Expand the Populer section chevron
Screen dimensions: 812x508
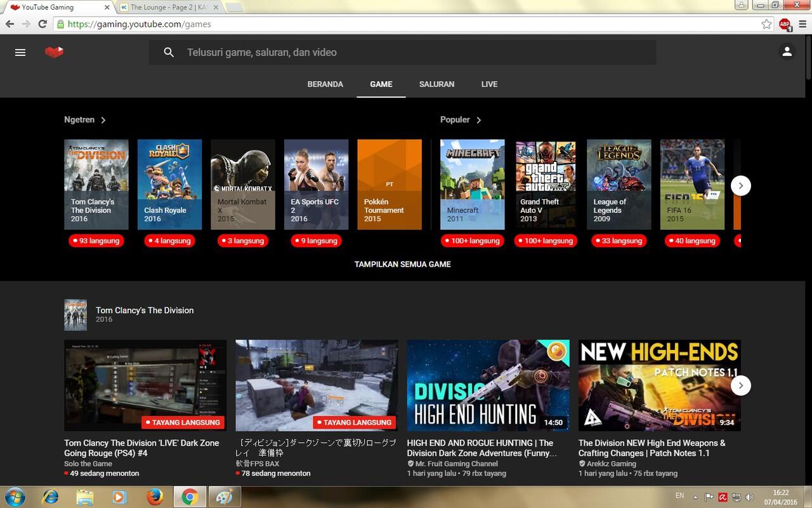click(x=479, y=120)
